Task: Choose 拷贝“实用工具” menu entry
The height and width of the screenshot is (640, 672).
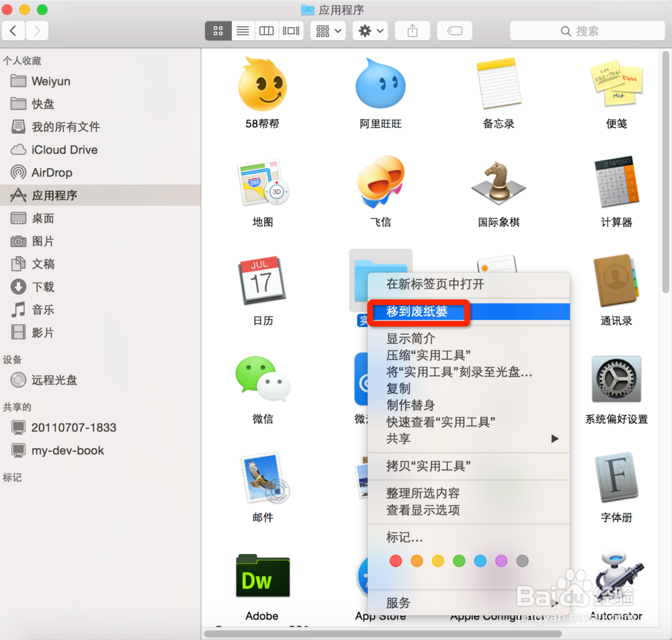Action: coord(469,466)
